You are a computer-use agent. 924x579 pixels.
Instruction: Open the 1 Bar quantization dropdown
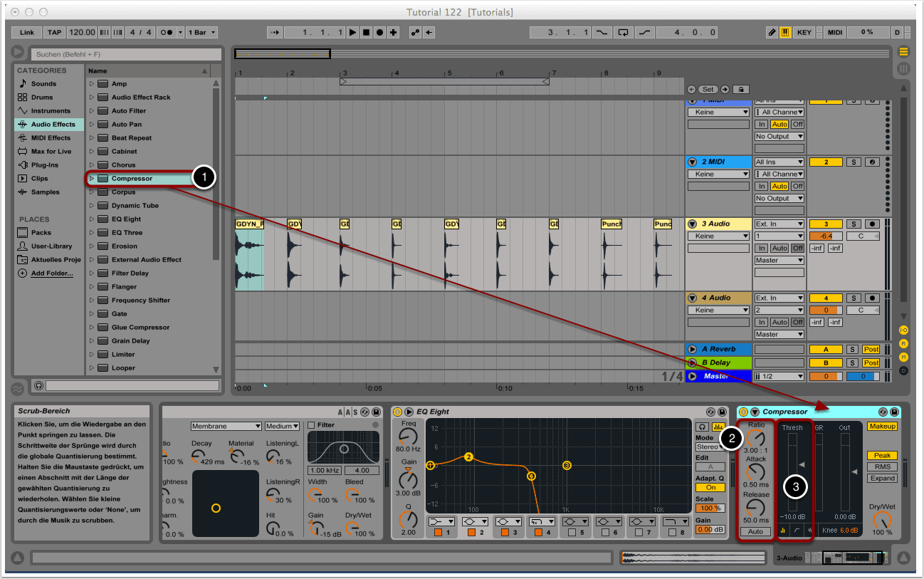(202, 33)
